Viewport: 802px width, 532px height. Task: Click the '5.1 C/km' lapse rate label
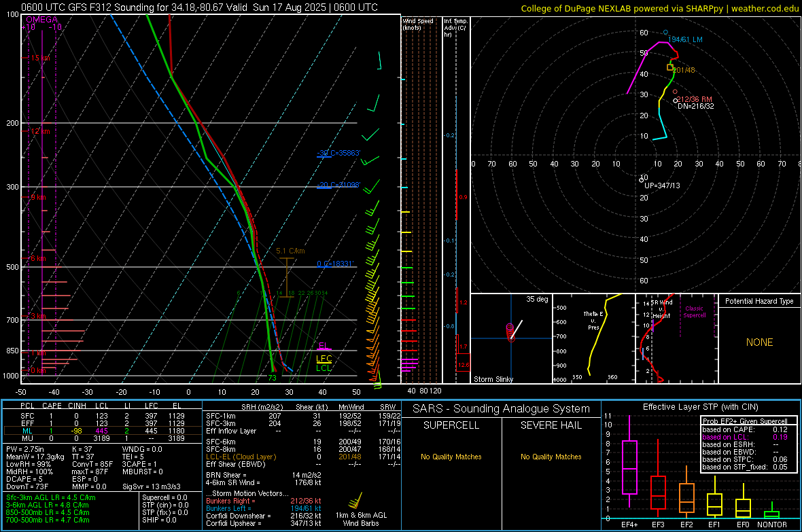point(290,251)
